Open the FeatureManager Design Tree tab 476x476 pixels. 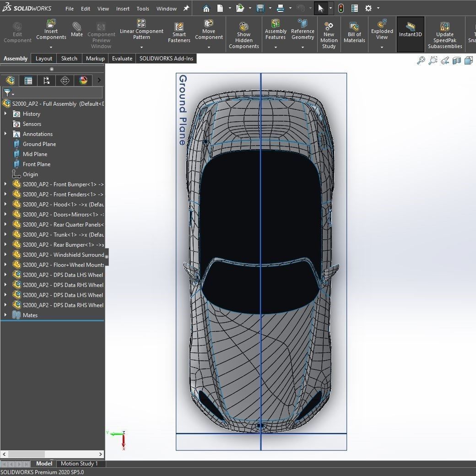pyautogui.click(x=10, y=81)
